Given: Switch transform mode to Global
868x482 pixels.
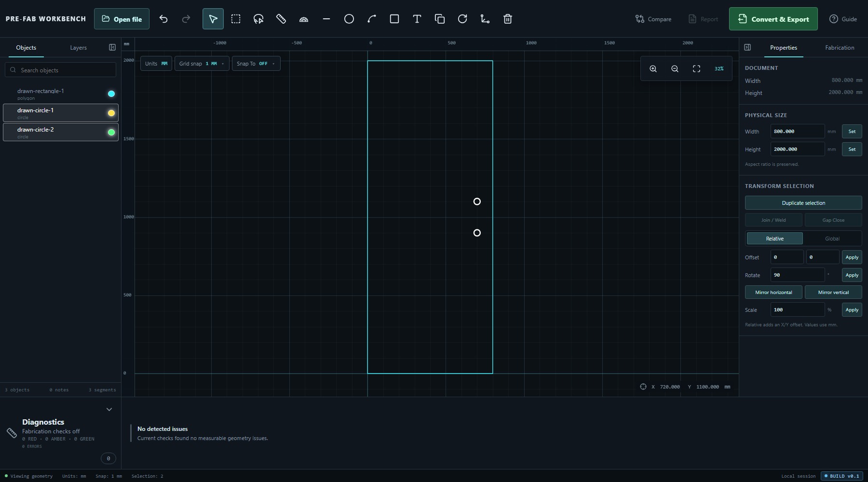Looking at the screenshot, I should pyautogui.click(x=832, y=239).
